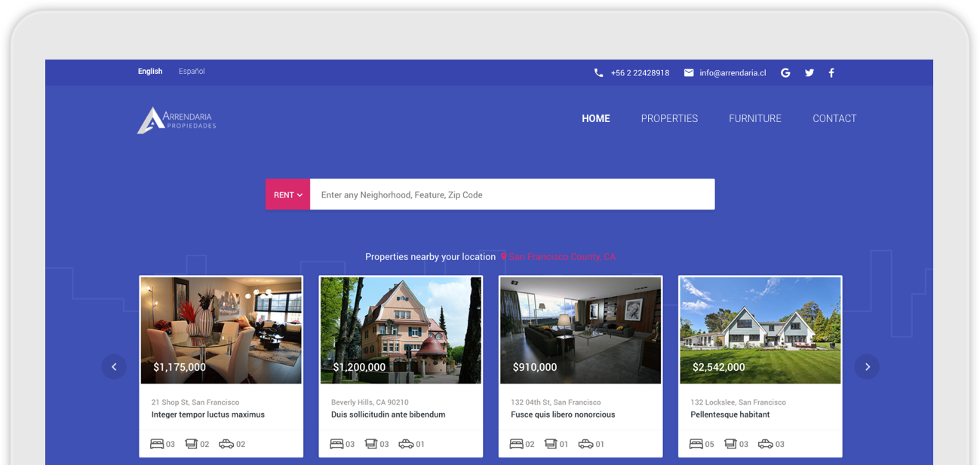
Task: Select English language option
Action: tap(150, 72)
